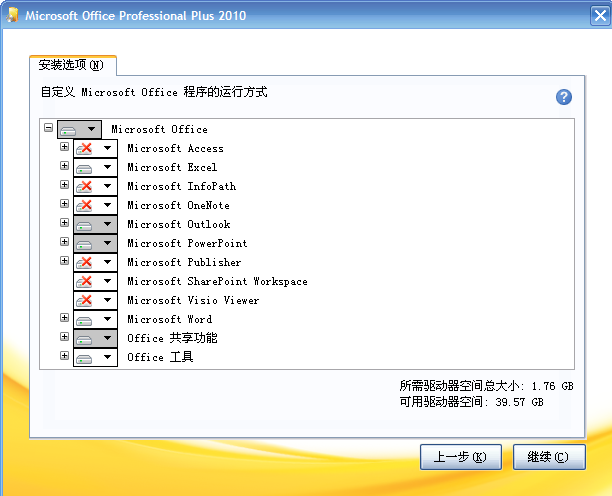Open install option arrow for Microsoft Publisher

click(x=107, y=262)
